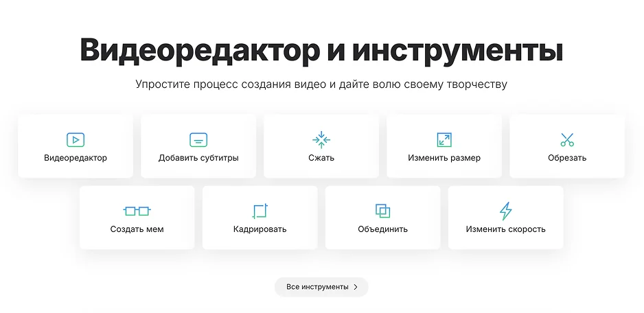644x313 pixels.
Task: Click the subtitles icon above Добавить субтитры
Action: 198,140
